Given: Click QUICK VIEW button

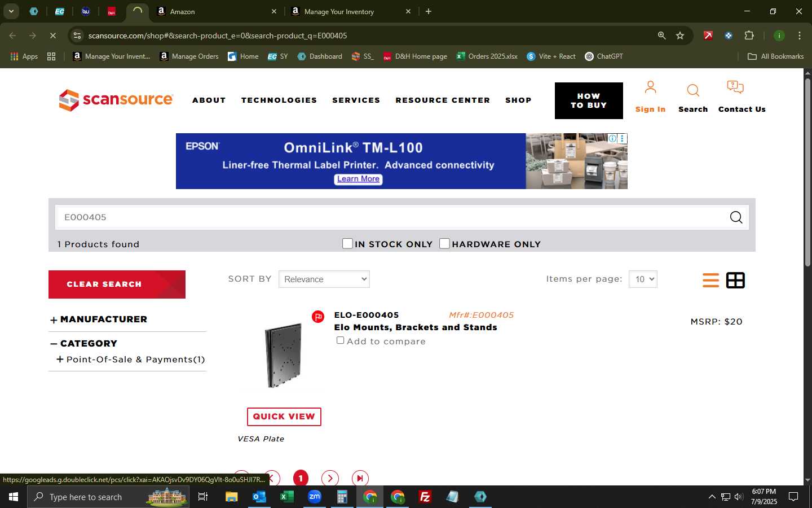Looking at the screenshot, I should click(284, 417).
